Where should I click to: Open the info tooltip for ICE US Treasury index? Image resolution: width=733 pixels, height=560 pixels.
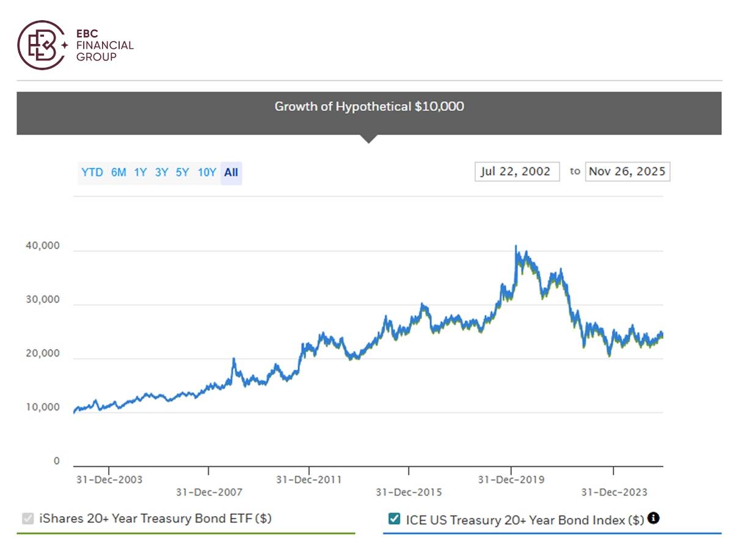[x=654, y=518]
